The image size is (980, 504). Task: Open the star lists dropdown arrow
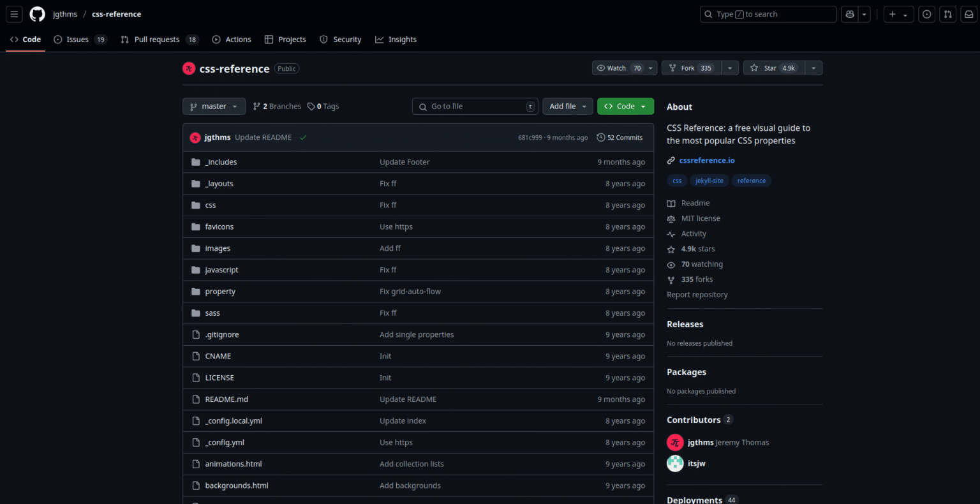tap(813, 68)
